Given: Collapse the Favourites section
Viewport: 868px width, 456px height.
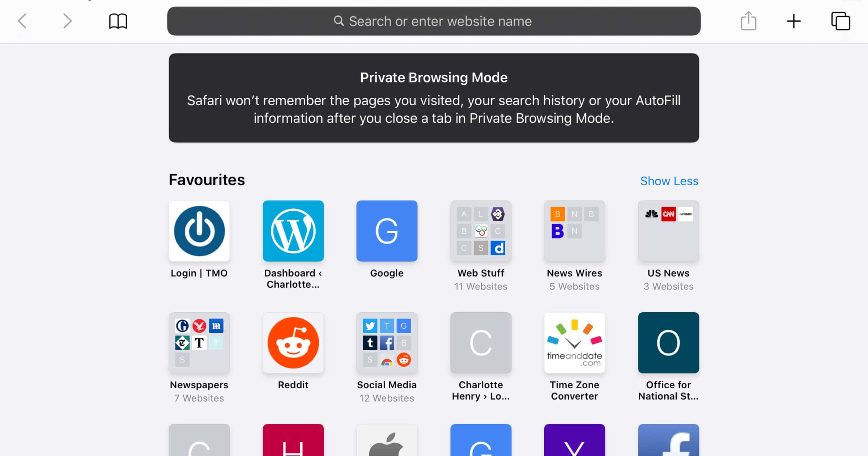Looking at the screenshot, I should point(669,181).
